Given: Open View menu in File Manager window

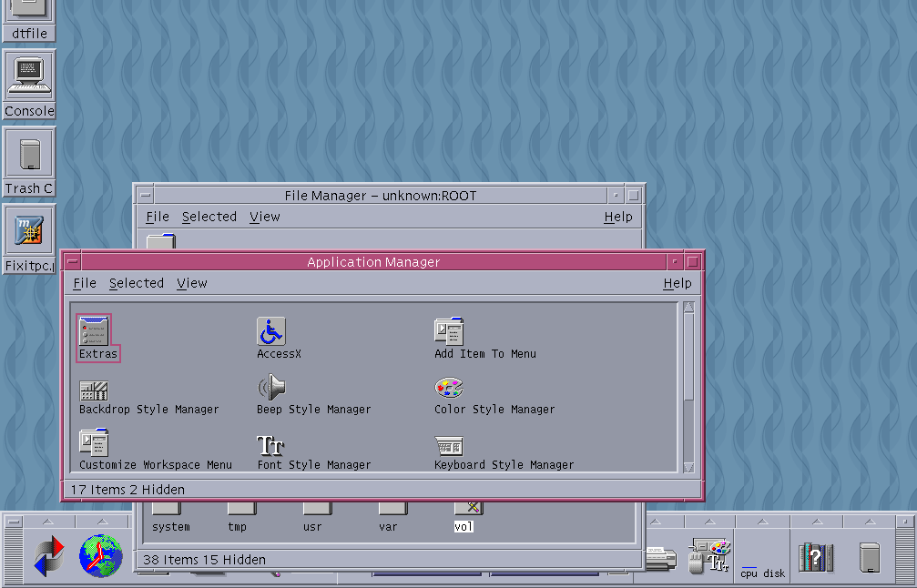Looking at the screenshot, I should point(264,217).
